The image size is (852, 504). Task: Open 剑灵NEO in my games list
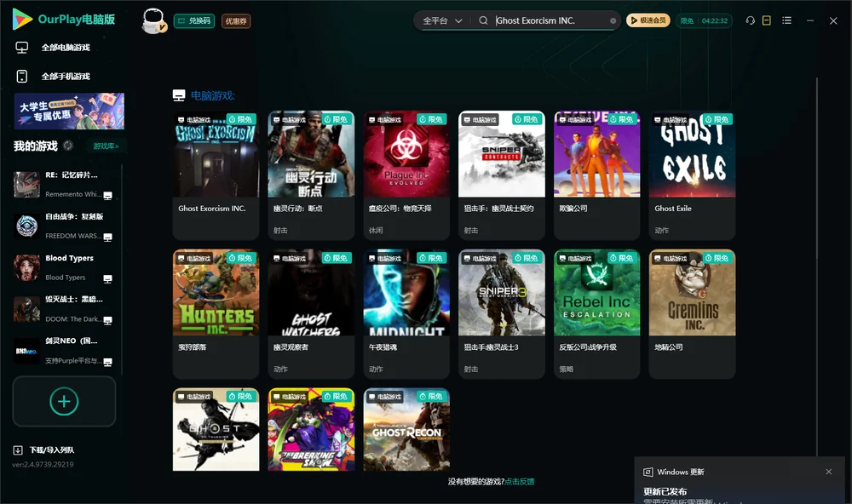[64, 350]
